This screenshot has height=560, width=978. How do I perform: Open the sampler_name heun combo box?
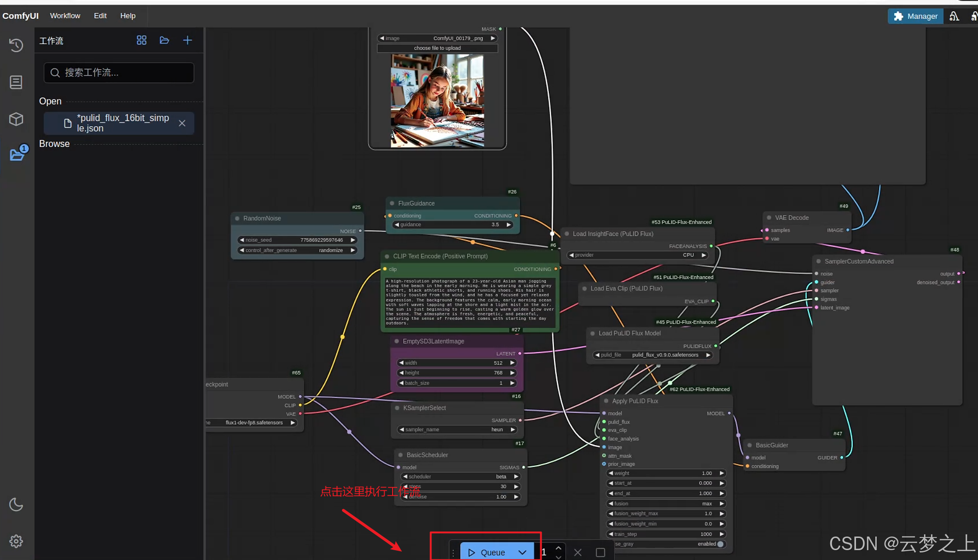[x=458, y=430]
